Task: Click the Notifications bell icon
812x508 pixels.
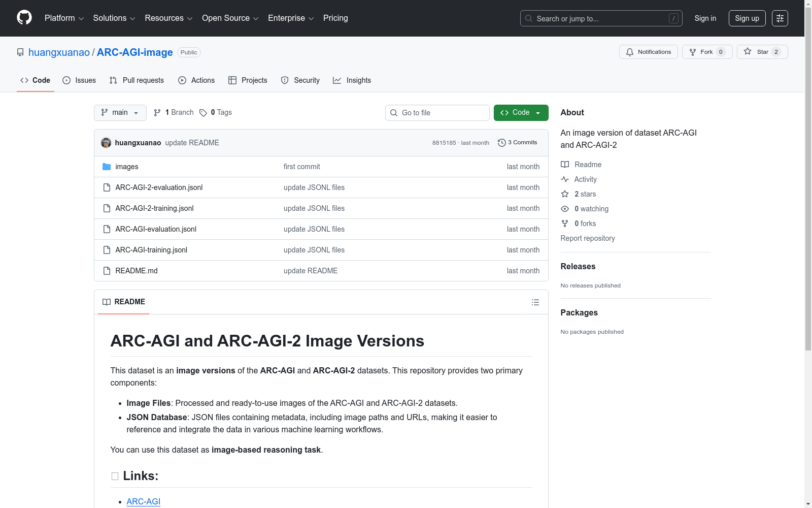Action: [630, 52]
